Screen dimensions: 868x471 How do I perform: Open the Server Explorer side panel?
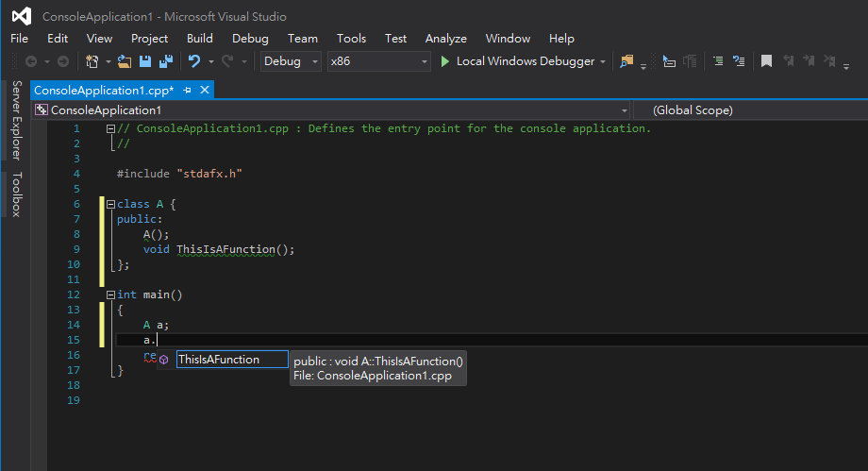[17, 120]
